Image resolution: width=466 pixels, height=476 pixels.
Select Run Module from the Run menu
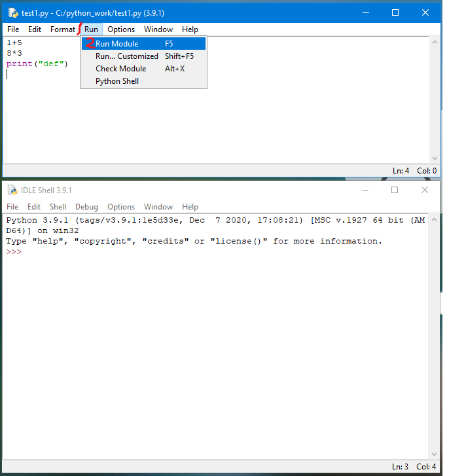[117, 44]
